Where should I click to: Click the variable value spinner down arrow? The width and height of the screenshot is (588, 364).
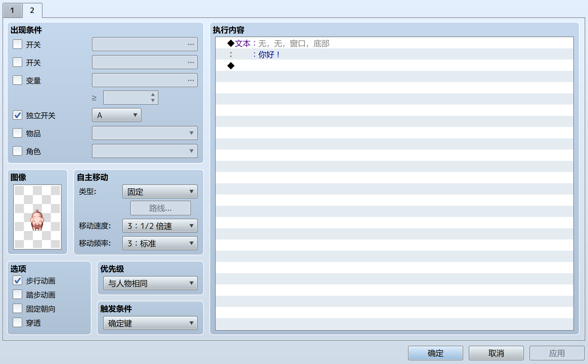(153, 100)
